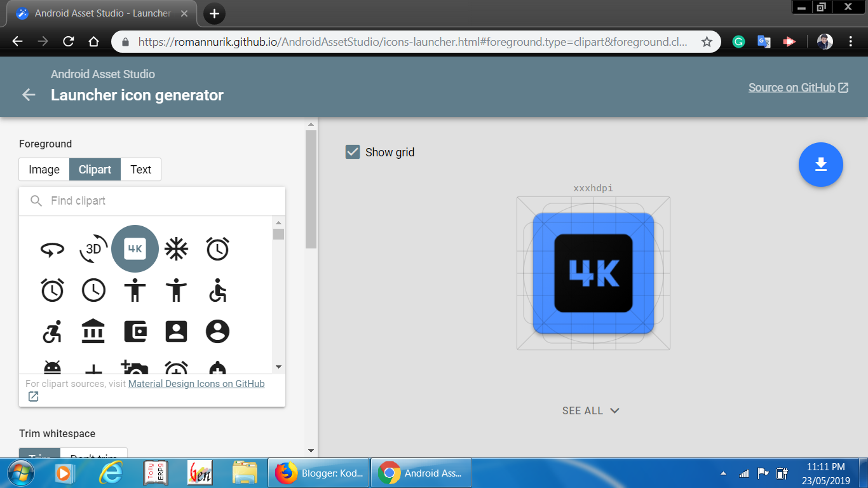Image resolution: width=868 pixels, height=488 pixels.
Task: Choose the add a photo clipart
Action: [135, 367]
